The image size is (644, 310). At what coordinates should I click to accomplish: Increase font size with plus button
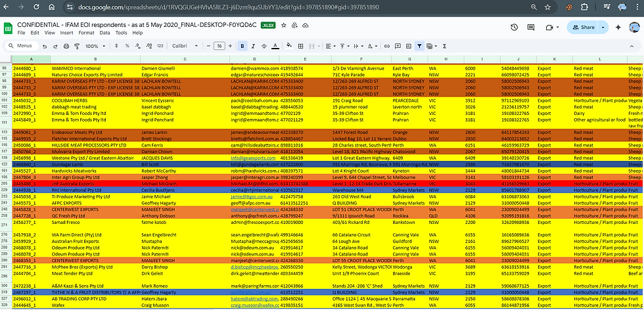click(x=230, y=46)
